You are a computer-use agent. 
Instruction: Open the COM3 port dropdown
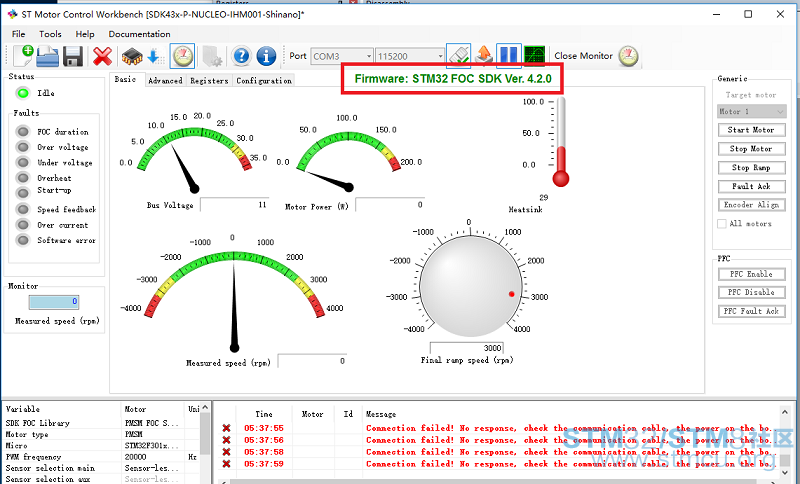tap(341, 56)
